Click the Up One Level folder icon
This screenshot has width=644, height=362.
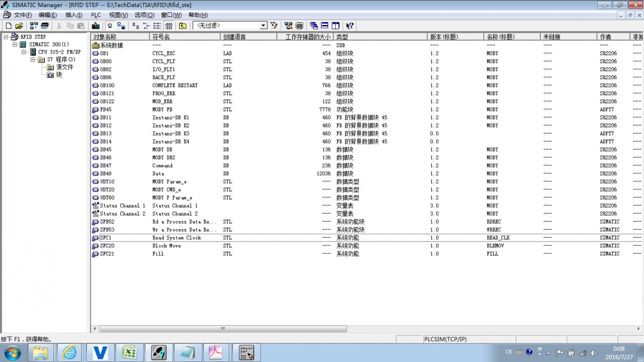click(x=182, y=26)
